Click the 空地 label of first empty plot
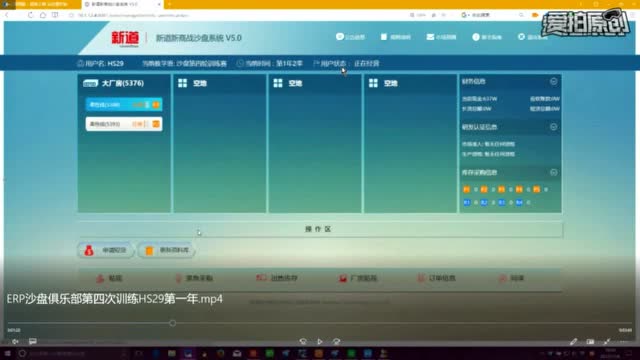Image resolution: width=640 pixels, height=360 pixels. click(200, 83)
